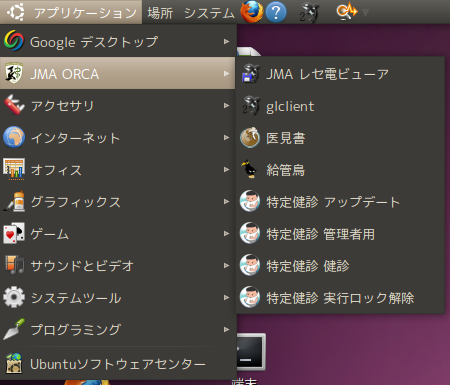Image resolution: width=450 pixels, height=385 pixels.
Task: Select サウンドとビデオ menu entry
Action: coord(118,265)
